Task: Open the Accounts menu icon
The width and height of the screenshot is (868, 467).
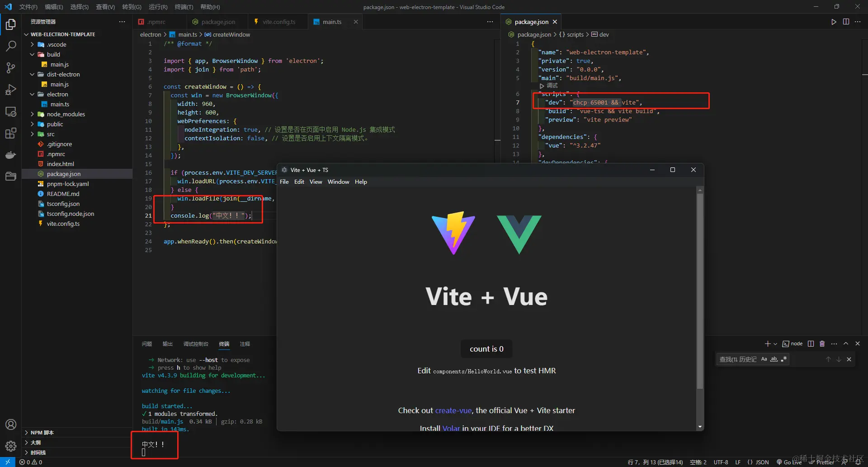Action: 11,424
